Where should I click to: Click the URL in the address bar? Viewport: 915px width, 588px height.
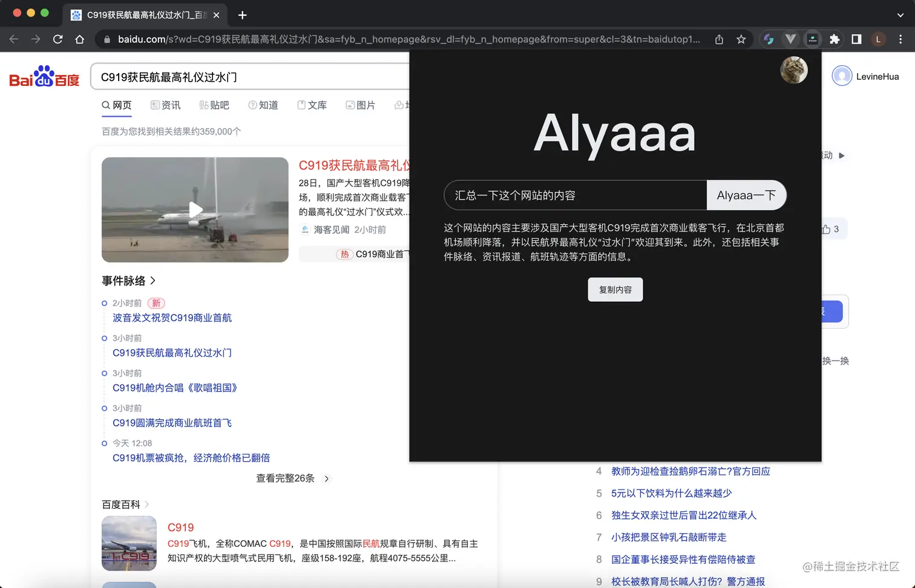[x=408, y=39]
